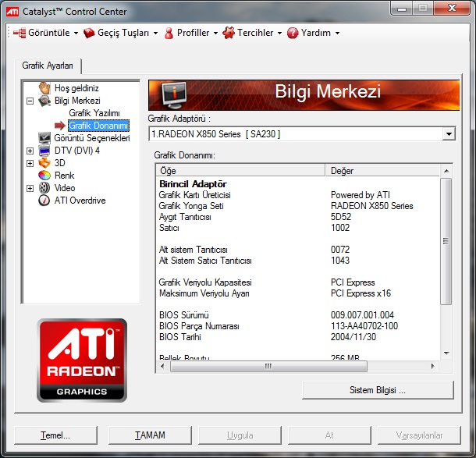Open the Profiller menu

pos(191,33)
